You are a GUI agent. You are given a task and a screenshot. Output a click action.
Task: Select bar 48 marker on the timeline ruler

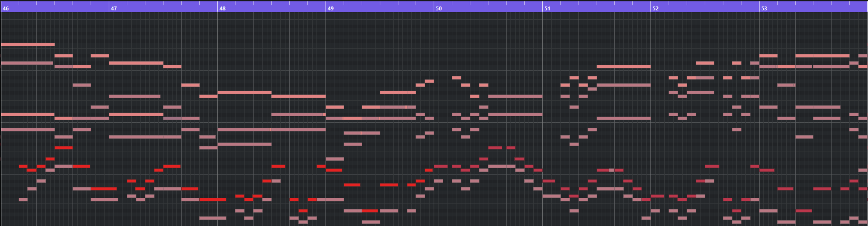pyautogui.click(x=222, y=8)
